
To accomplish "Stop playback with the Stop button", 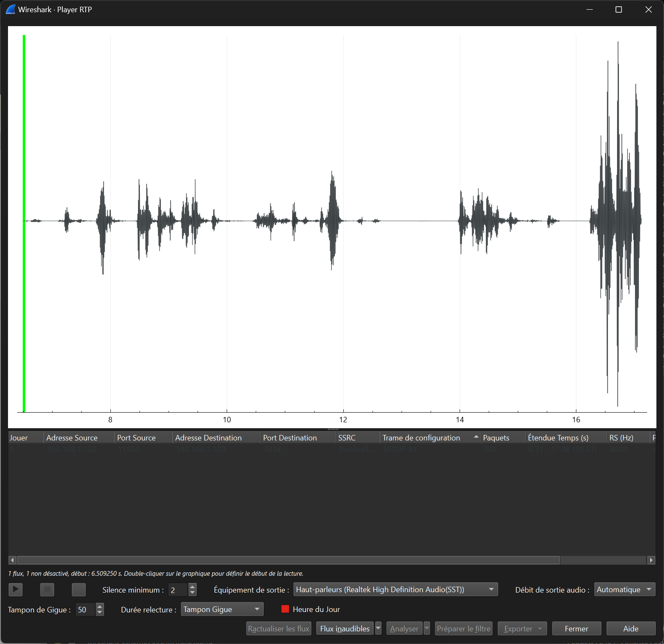I will (x=47, y=589).
